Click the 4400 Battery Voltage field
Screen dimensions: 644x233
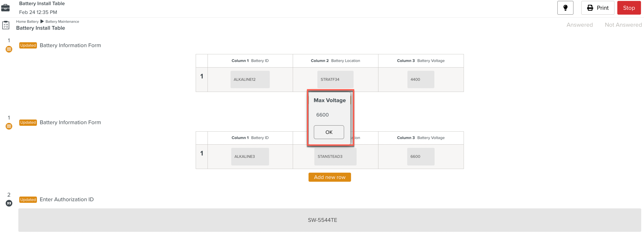420,80
